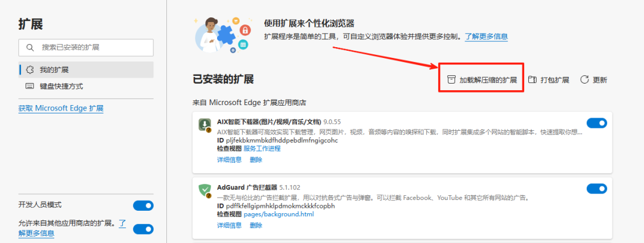Screen dimensions: 644x243
Task: Open 了解更多信息 link in header banner
Action: pos(487,36)
